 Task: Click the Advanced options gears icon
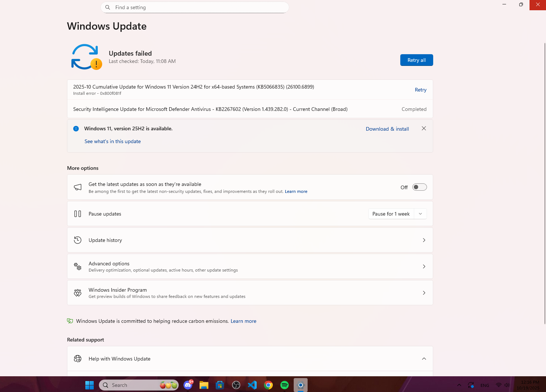78,266
